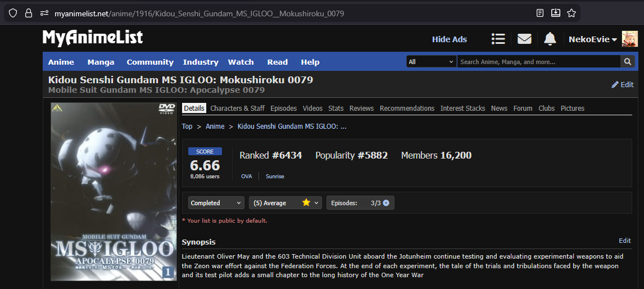The height and width of the screenshot is (289, 644).
Task: Switch to the Stats tab
Action: 336,108
